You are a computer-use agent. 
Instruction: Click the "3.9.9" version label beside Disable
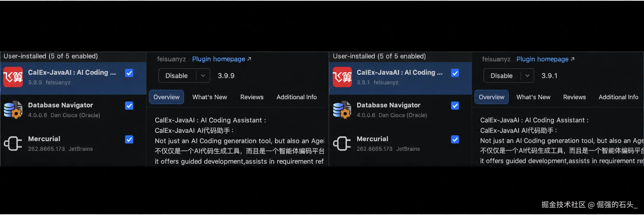pyautogui.click(x=226, y=76)
